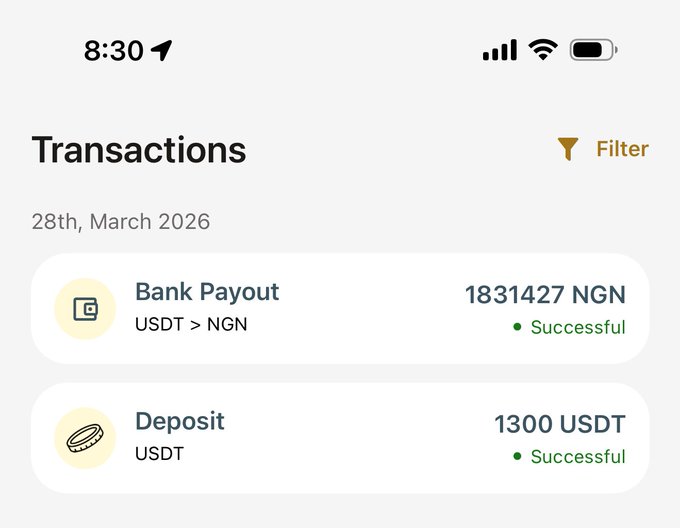Tap the 8:30 clock time
The width and height of the screenshot is (680, 528).
click(x=113, y=51)
